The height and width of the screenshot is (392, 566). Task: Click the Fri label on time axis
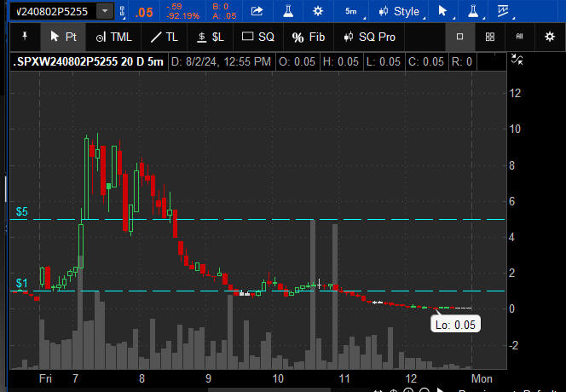(45, 378)
